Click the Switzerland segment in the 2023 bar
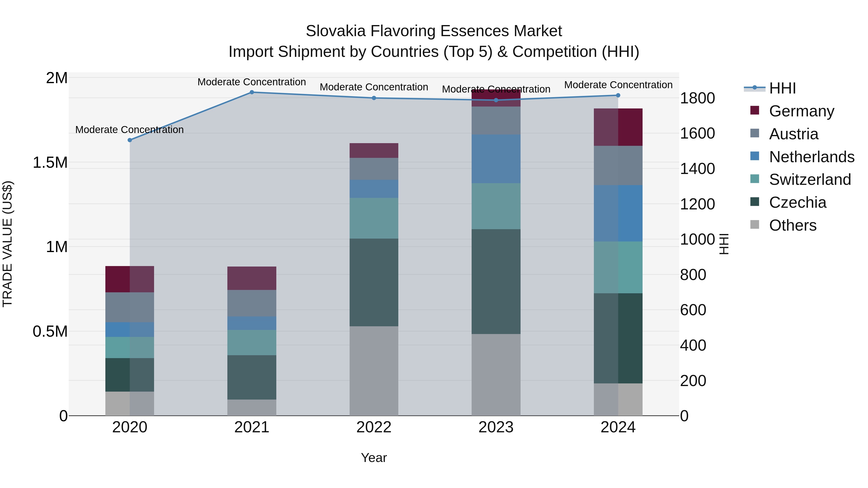This screenshot has width=868, height=488. click(496, 206)
